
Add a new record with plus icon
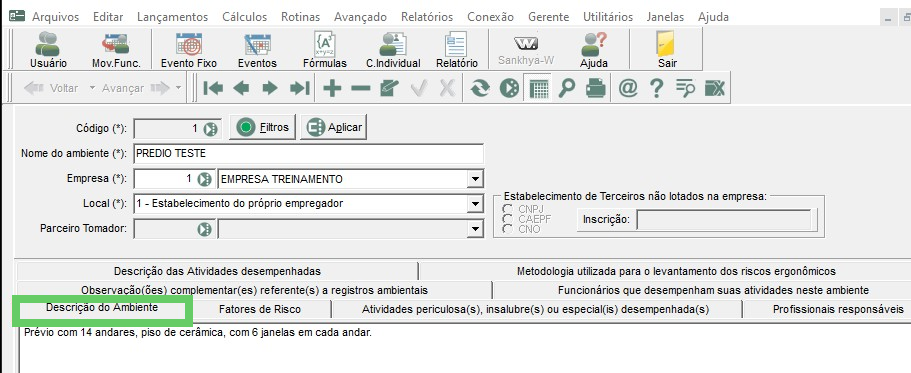[332, 88]
